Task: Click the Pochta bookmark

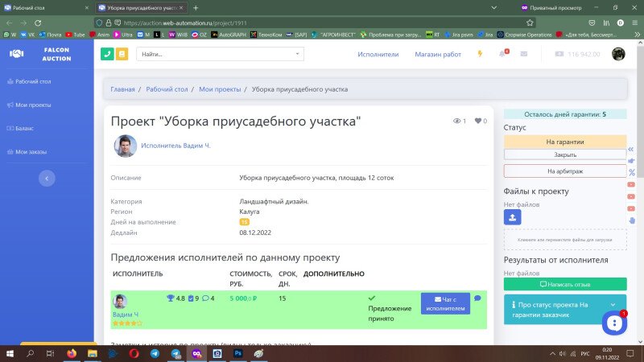Action: [x=50, y=35]
